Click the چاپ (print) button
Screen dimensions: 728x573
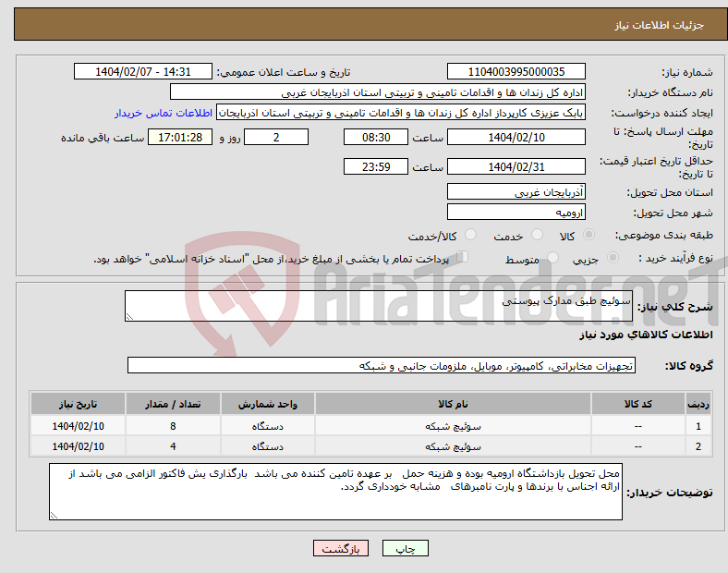click(x=405, y=548)
